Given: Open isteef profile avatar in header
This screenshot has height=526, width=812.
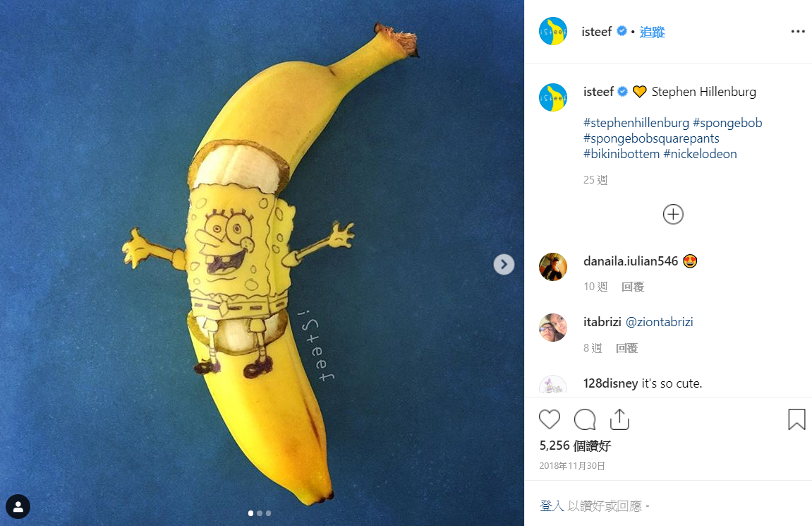Looking at the screenshot, I should (x=553, y=32).
